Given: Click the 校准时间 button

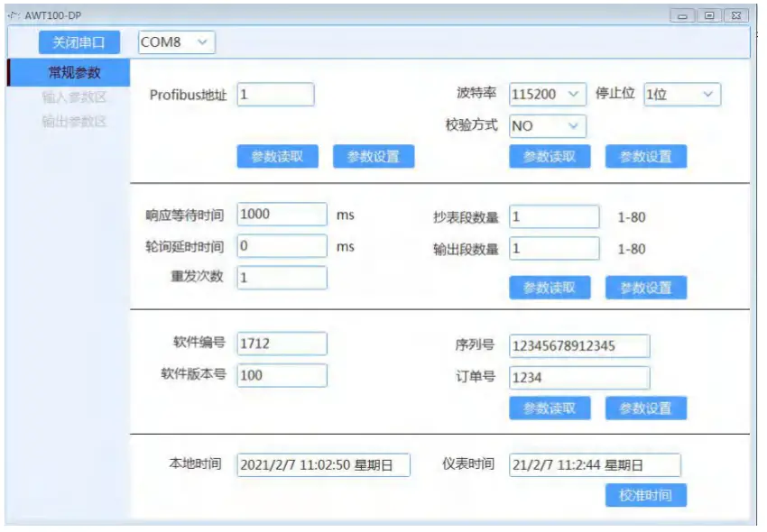Looking at the screenshot, I should pyautogui.click(x=646, y=495).
